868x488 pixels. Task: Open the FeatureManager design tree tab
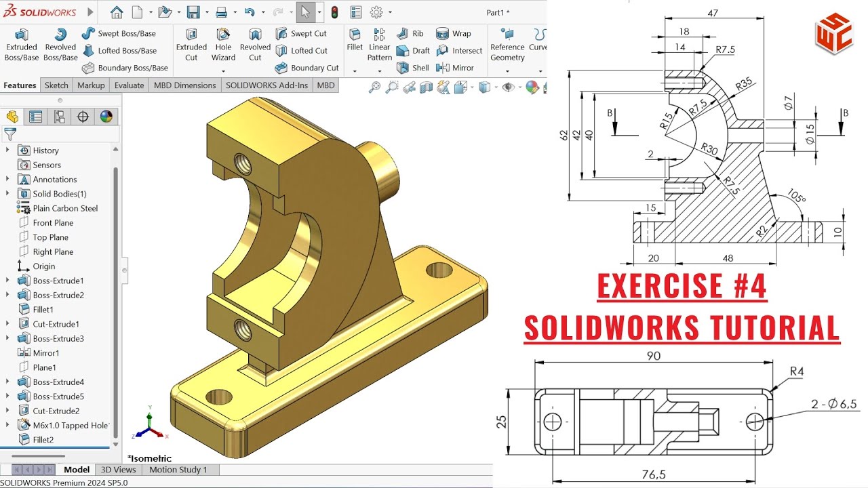click(x=12, y=117)
